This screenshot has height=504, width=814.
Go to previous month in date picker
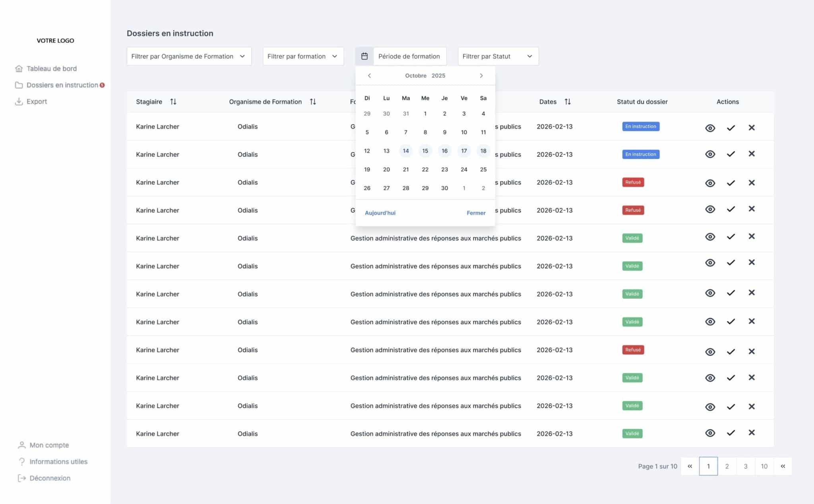369,76
